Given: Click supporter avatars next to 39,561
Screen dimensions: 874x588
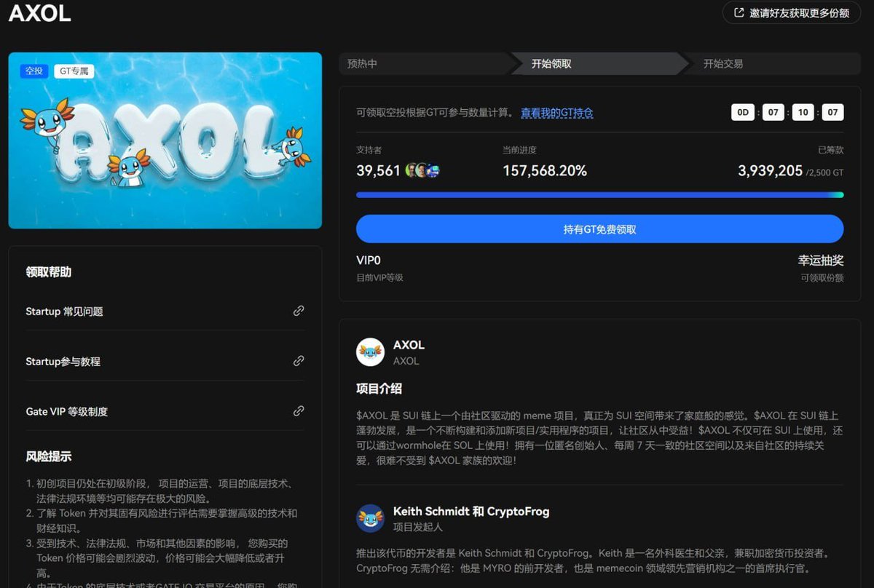Looking at the screenshot, I should tap(422, 171).
